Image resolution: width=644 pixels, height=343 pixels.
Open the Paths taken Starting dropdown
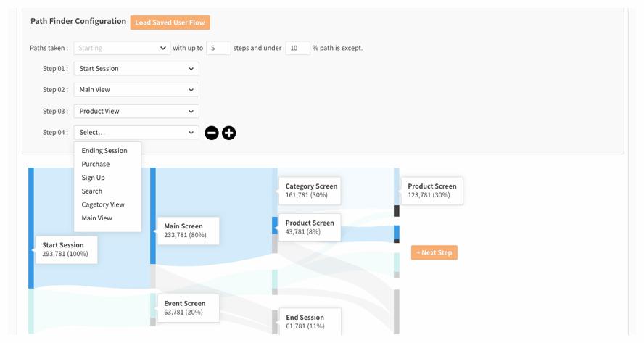[122, 48]
